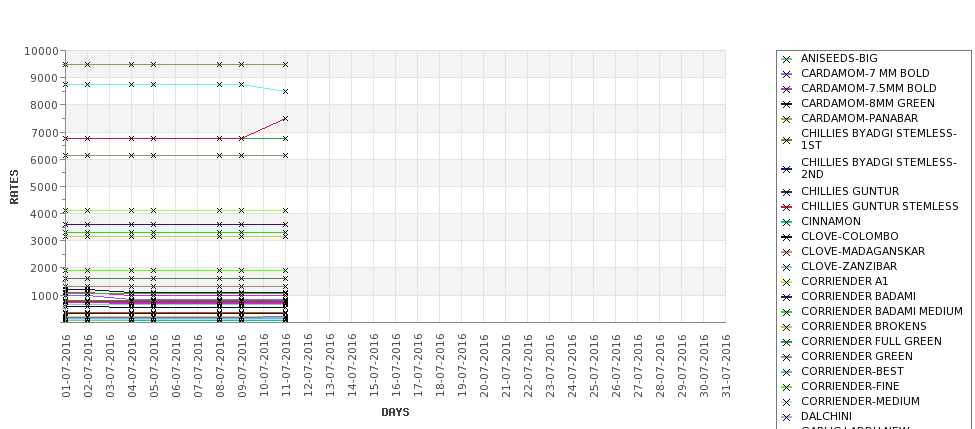
Task: Click the CINNAMON teal legend marker
Action: click(x=787, y=222)
